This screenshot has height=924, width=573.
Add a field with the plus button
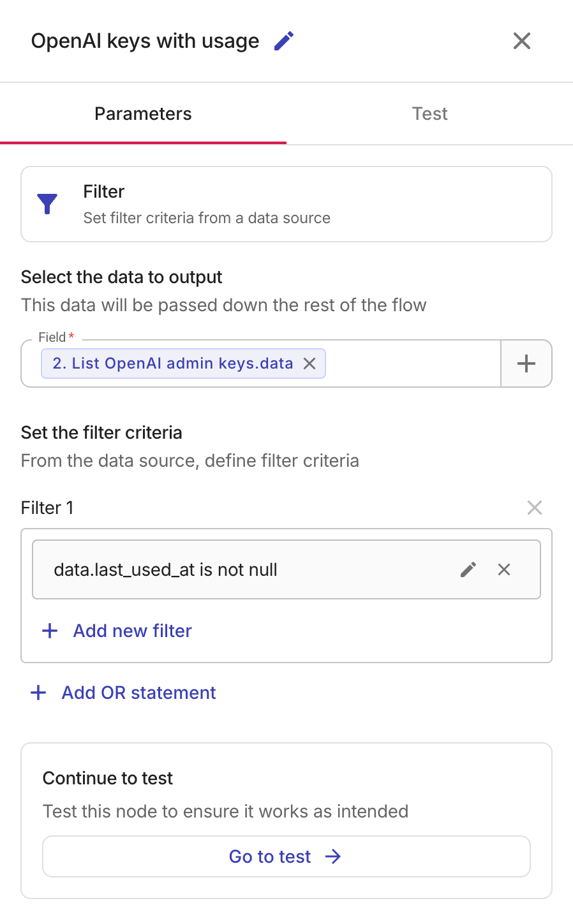pyautogui.click(x=526, y=363)
